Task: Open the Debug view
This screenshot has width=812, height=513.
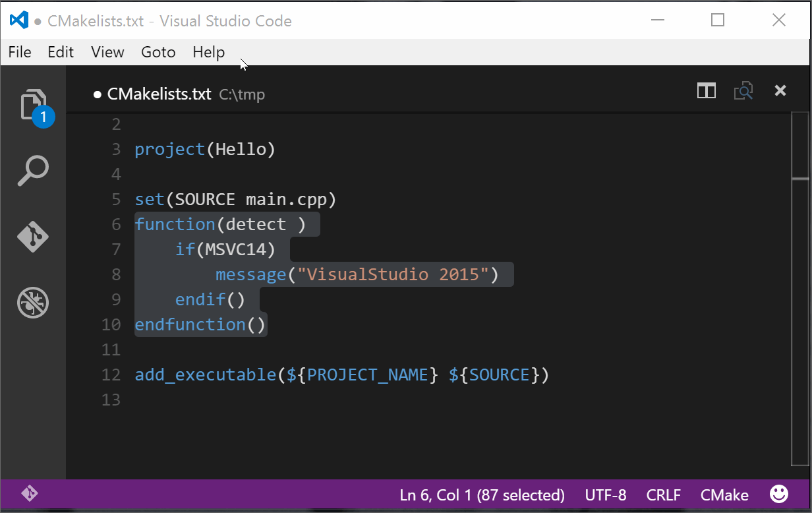Action: tap(33, 303)
